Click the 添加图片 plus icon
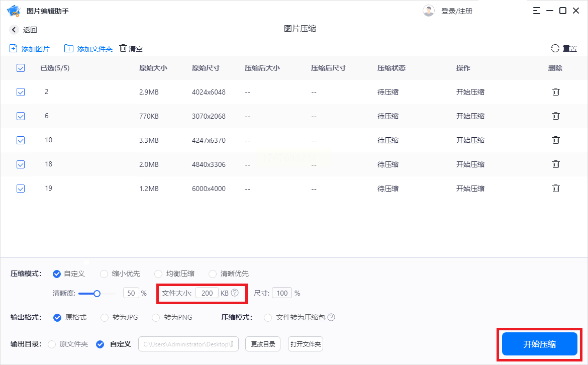588x365 pixels. [13, 48]
